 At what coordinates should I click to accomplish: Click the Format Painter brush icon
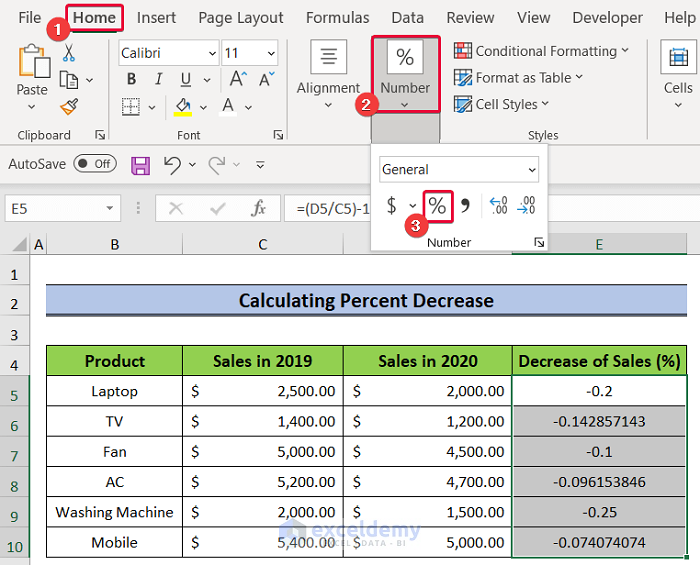click(x=68, y=106)
